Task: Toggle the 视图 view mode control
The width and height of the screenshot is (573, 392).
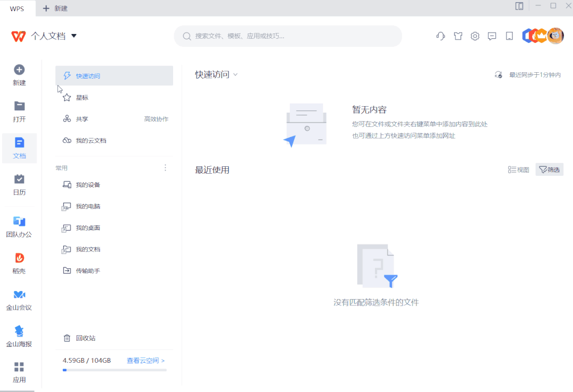Action: (518, 169)
